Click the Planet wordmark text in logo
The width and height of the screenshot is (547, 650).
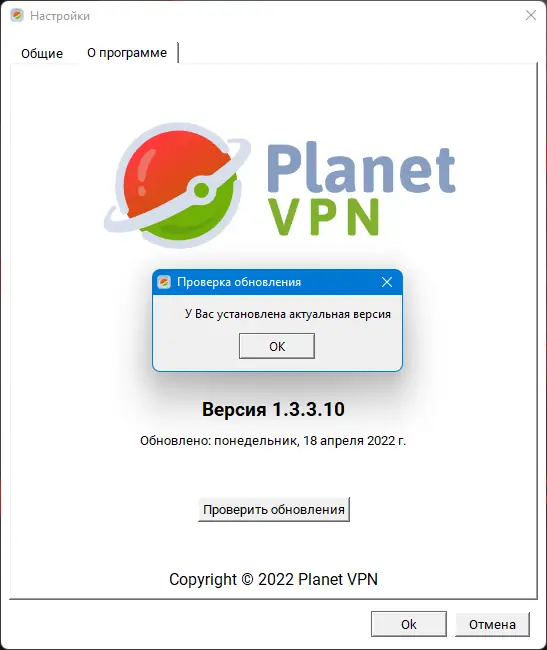361,167
